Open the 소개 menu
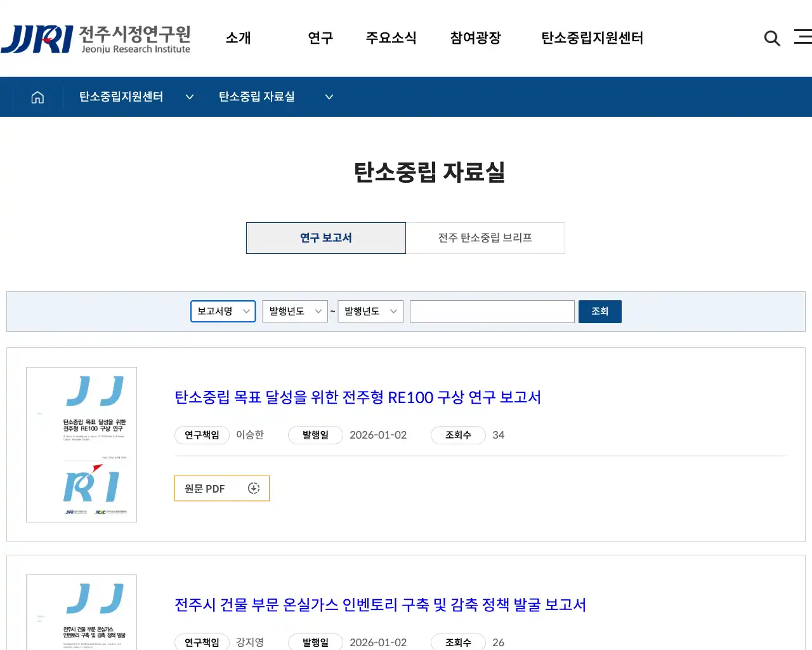Screen dimensions: 812x650 pyautogui.click(x=239, y=38)
